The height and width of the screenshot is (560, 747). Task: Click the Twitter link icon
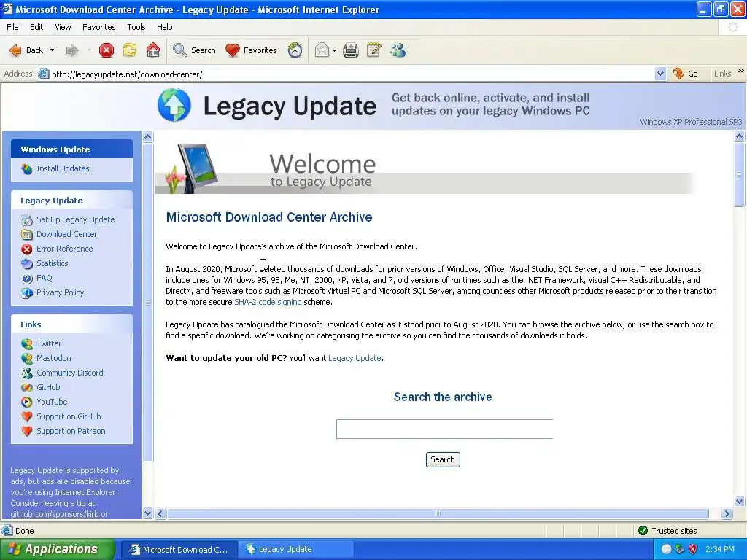pos(27,343)
